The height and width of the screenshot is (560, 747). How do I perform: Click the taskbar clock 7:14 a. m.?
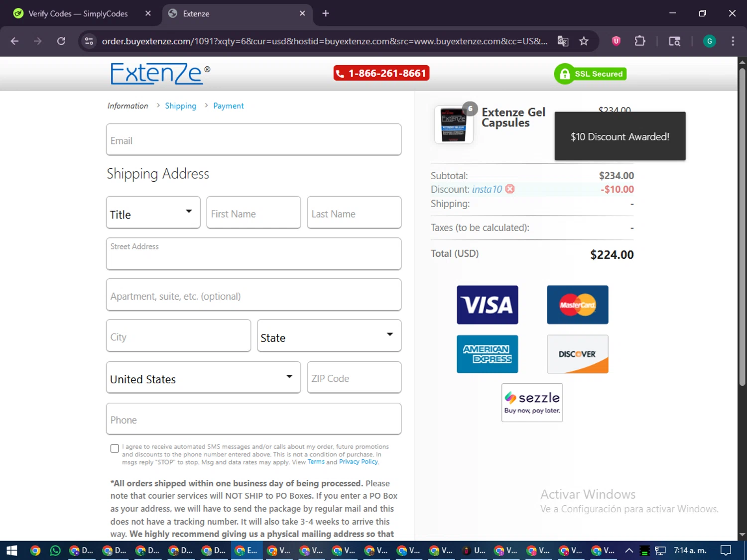pos(690,550)
